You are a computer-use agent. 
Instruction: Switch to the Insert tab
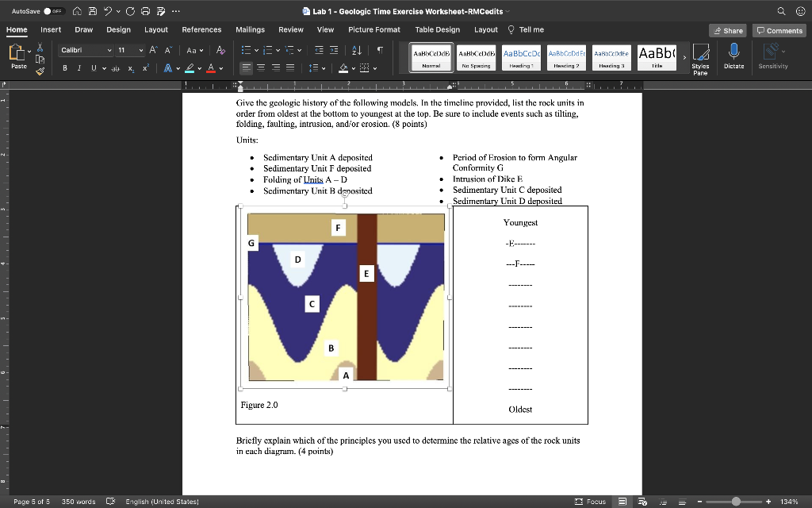(51, 29)
